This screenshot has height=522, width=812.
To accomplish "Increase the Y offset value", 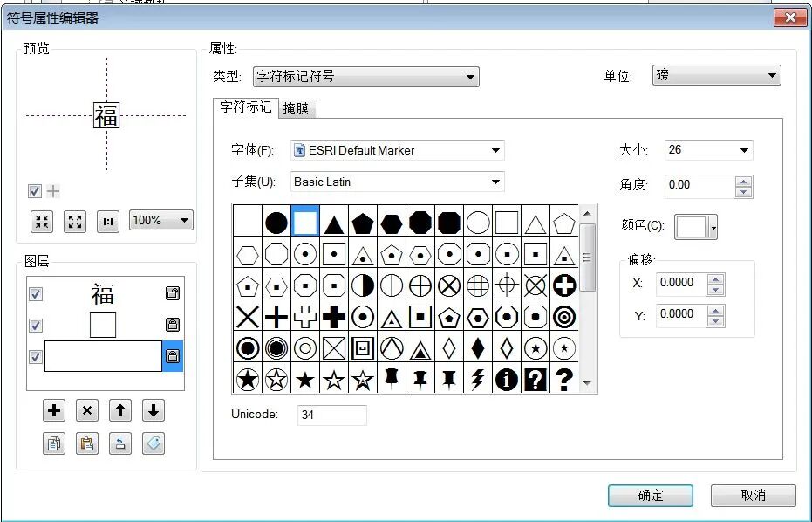I will click(716, 311).
